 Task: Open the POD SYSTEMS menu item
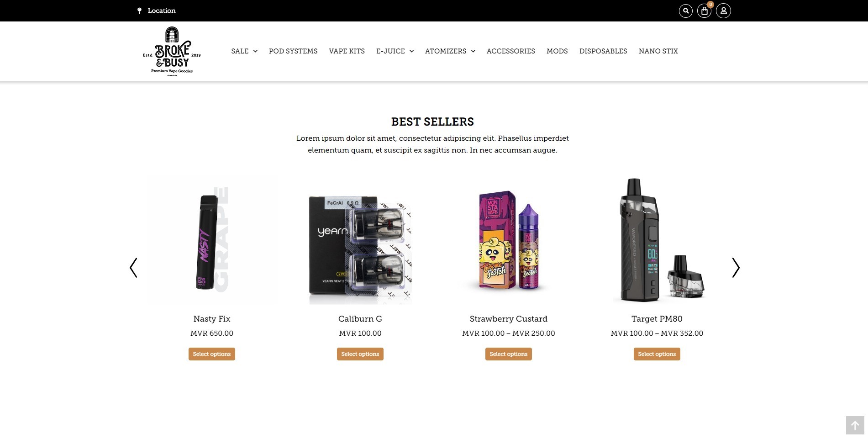point(293,51)
